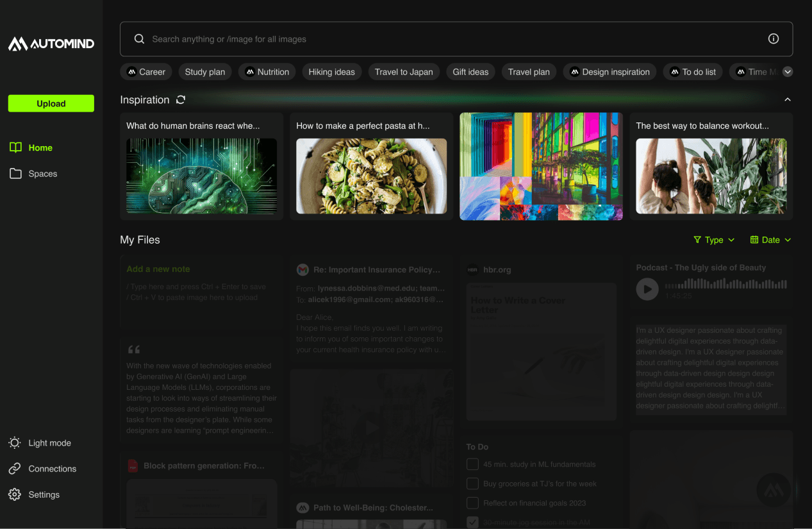Expand the tag list chevron
This screenshot has height=529, width=812.
788,72
